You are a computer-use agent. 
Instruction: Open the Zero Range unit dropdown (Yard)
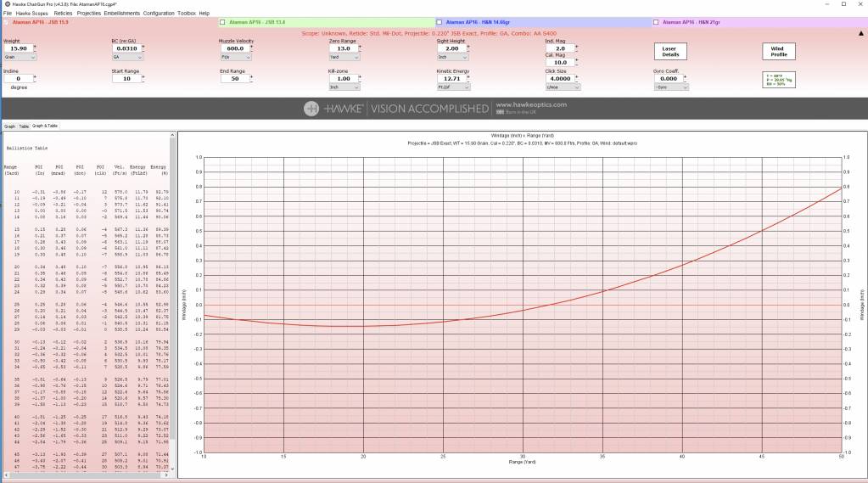coord(344,57)
